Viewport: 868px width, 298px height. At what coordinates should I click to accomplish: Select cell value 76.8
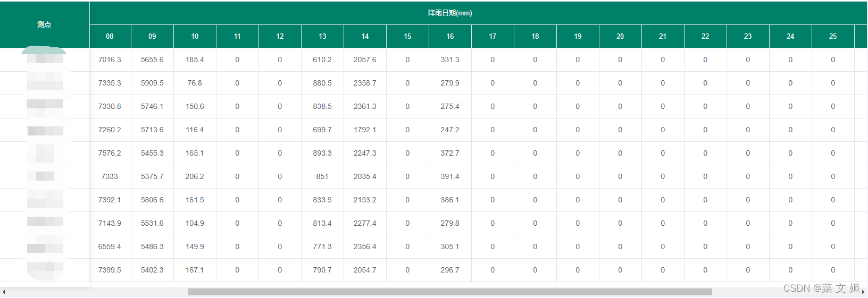pyautogui.click(x=195, y=83)
